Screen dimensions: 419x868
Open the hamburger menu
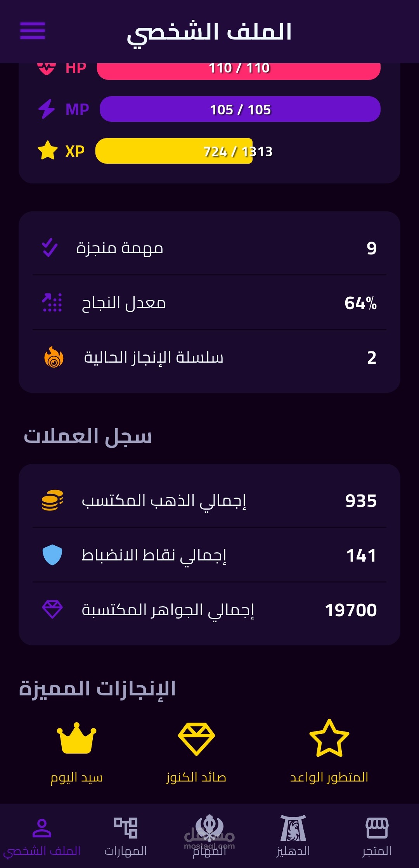[x=33, y=31]
